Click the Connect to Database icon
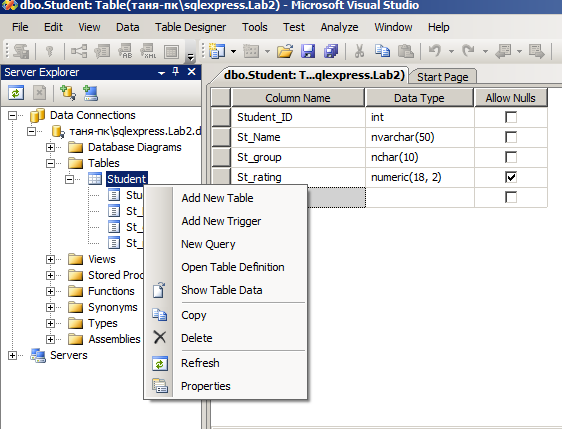 coord(67,93)
